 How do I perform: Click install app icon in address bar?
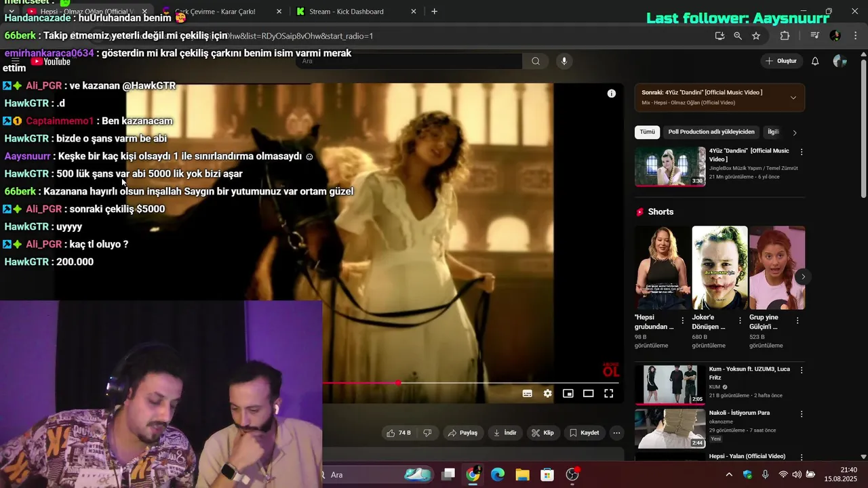[719, 36]
